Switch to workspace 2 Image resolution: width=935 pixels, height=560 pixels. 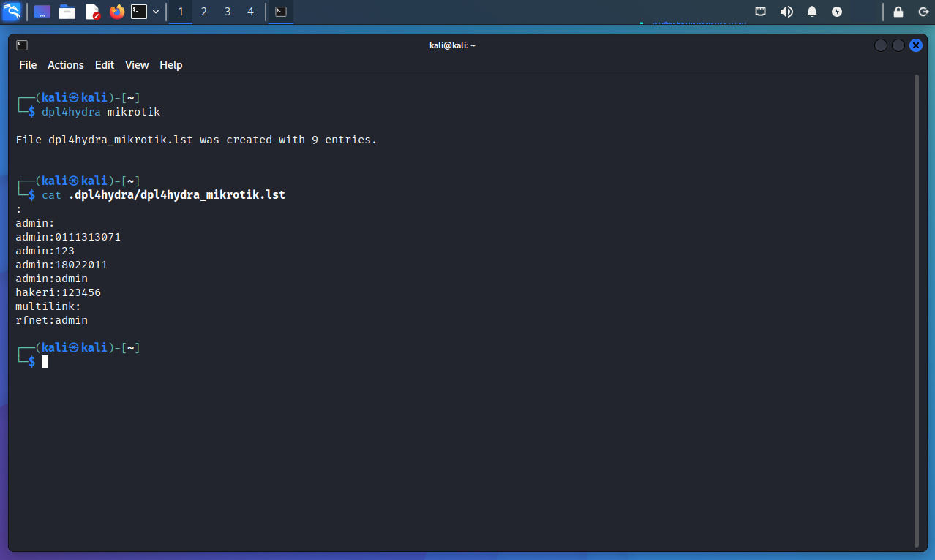point(204,12)
